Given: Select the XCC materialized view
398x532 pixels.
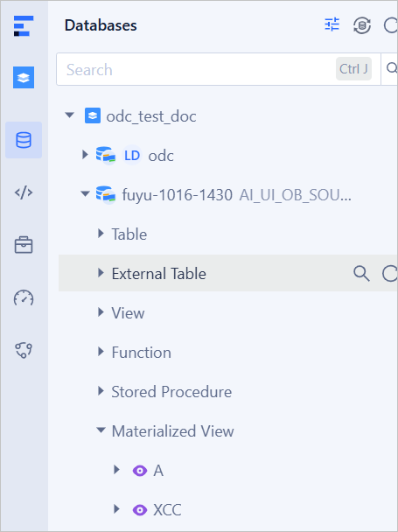Looking at the screenshot, I should coord(167,509).
